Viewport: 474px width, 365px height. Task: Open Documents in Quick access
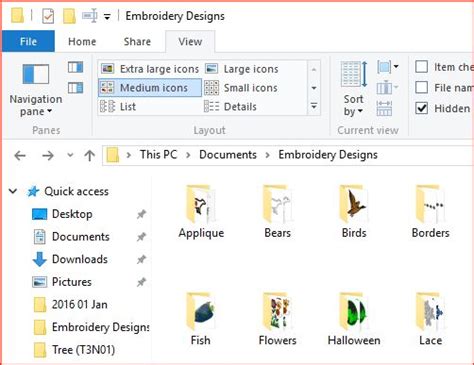coord(71,237)
